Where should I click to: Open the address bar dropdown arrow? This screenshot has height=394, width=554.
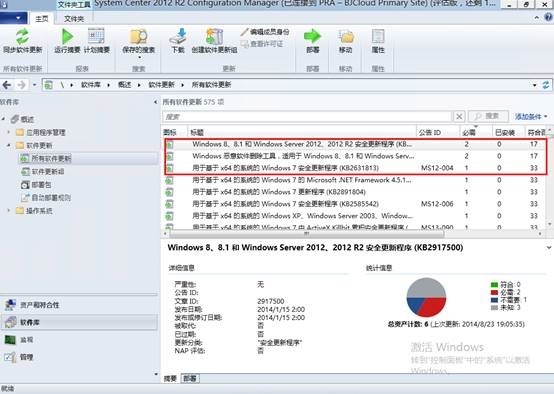535,85
